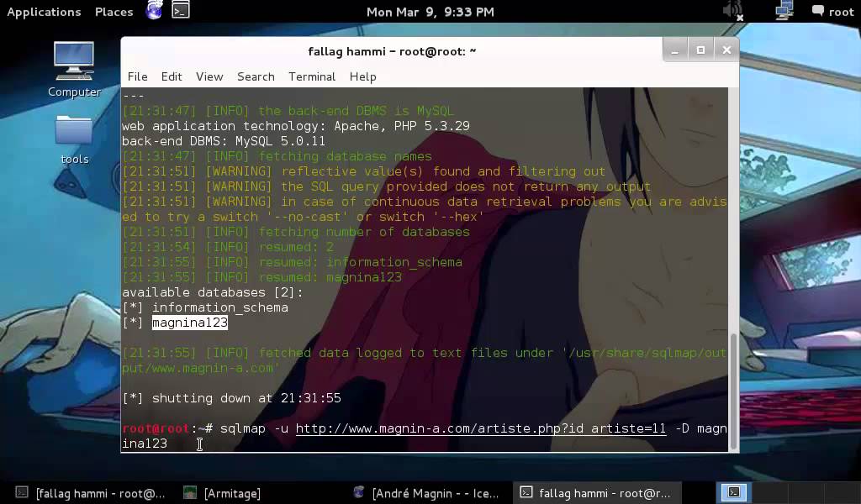Click the muted volume icon

coord(733,10)
